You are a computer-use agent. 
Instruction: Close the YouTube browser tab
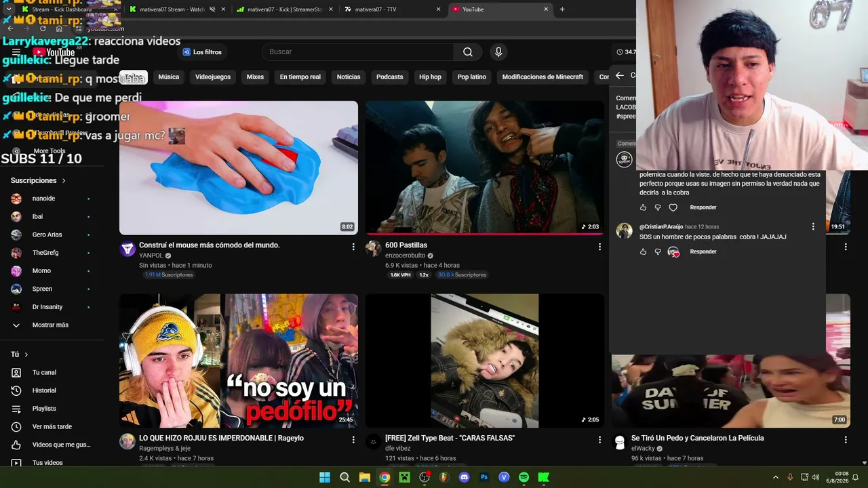tap(546, 9)
